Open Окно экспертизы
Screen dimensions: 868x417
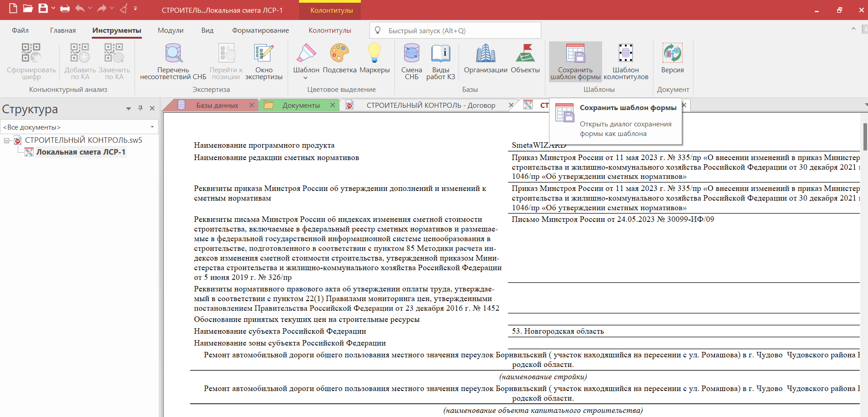click(264, 61)
